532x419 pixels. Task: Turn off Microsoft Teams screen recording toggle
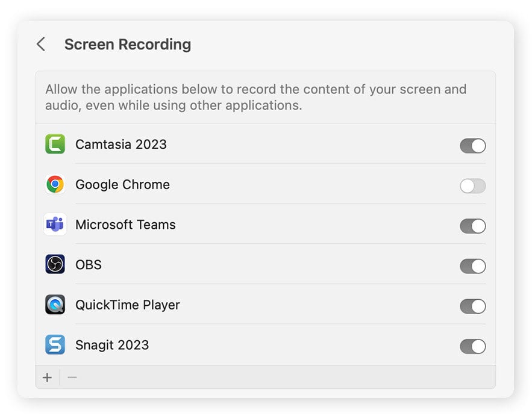472,226
